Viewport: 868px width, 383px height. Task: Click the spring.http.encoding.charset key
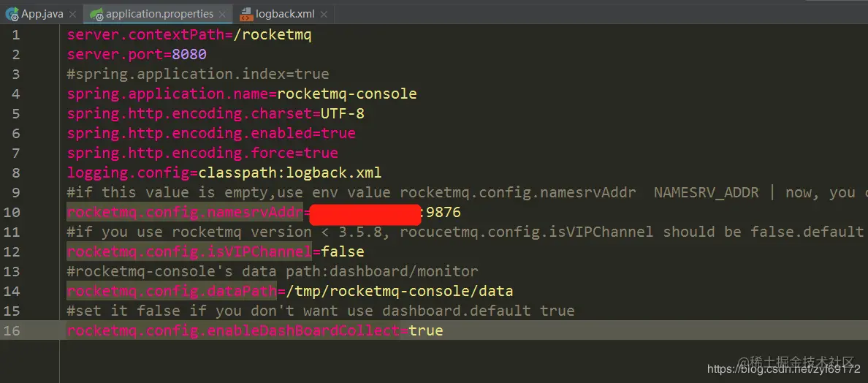click(x=190, y=114)
